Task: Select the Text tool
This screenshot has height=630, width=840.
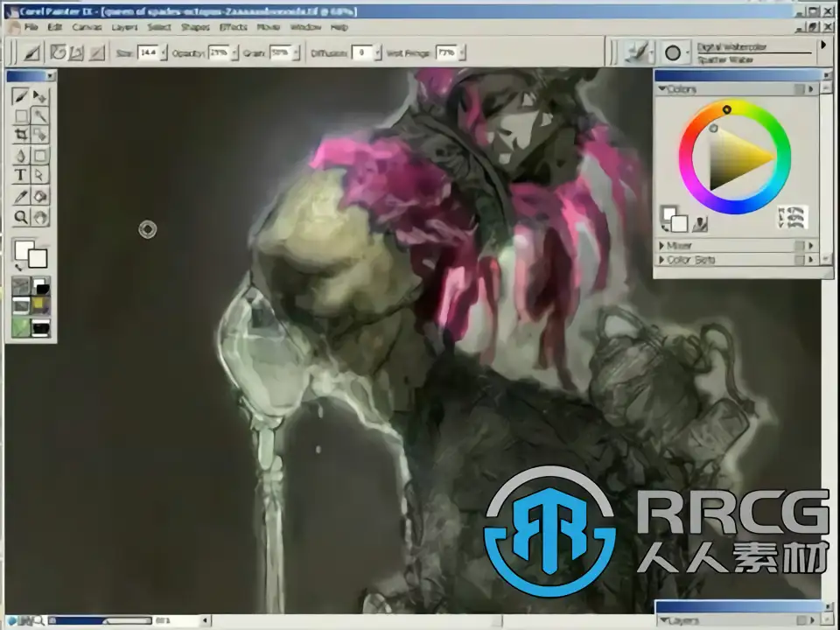Action: tap(20, 175)
